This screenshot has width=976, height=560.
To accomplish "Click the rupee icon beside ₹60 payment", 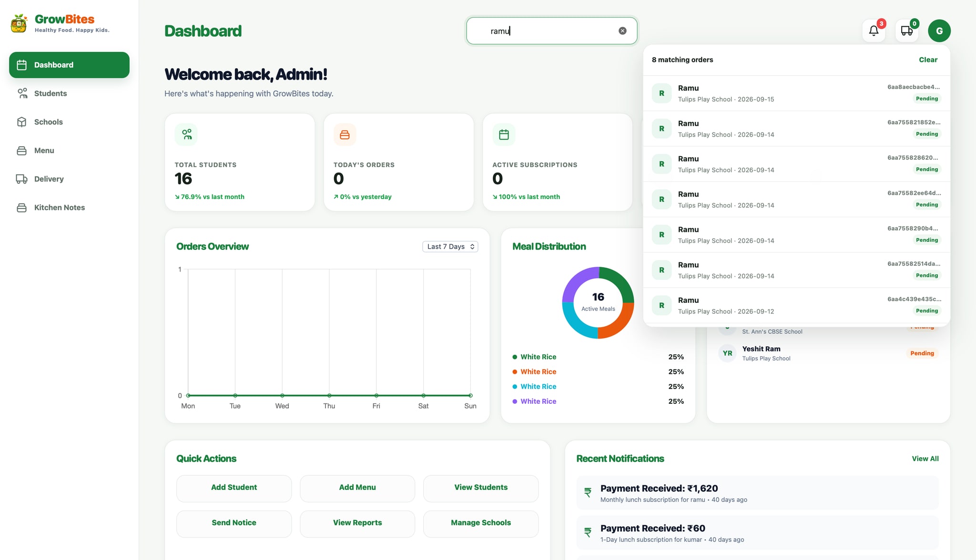I will [x=588, y=533].
